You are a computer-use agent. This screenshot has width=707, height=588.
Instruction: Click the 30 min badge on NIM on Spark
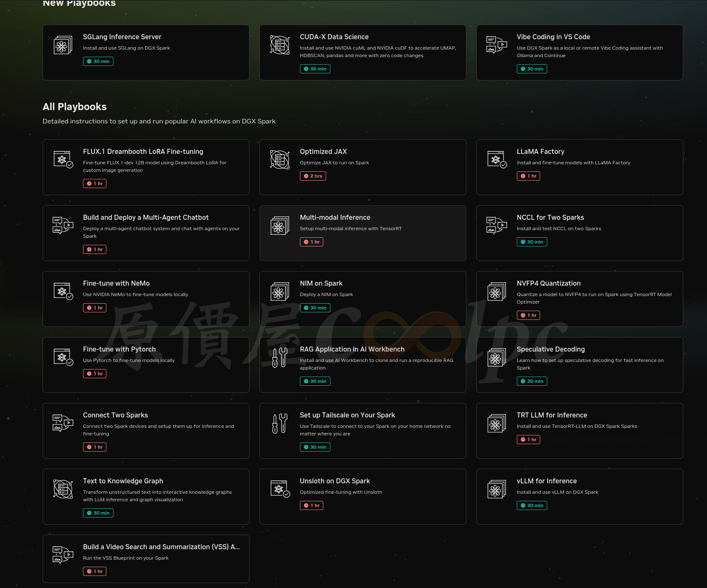pos(315,308)
